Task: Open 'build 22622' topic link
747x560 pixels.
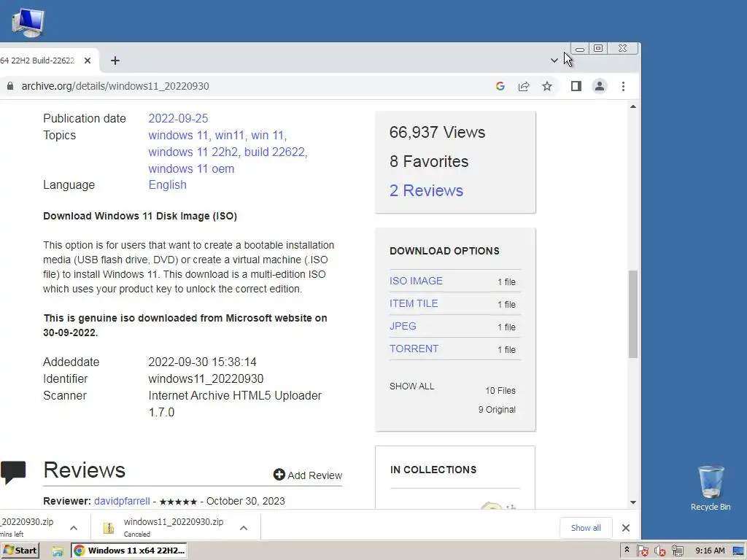Action: [274, 152]
